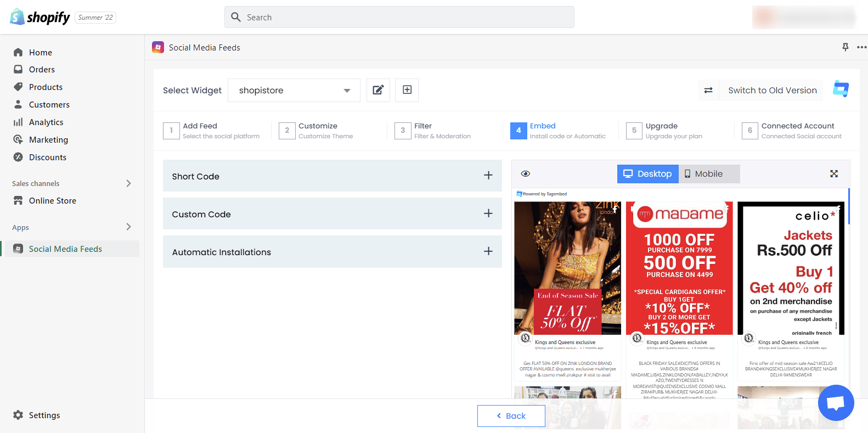The width and height of the screenshot is (868, 433).
Task: Open the Celio jackets post
Action: [791, 268]
